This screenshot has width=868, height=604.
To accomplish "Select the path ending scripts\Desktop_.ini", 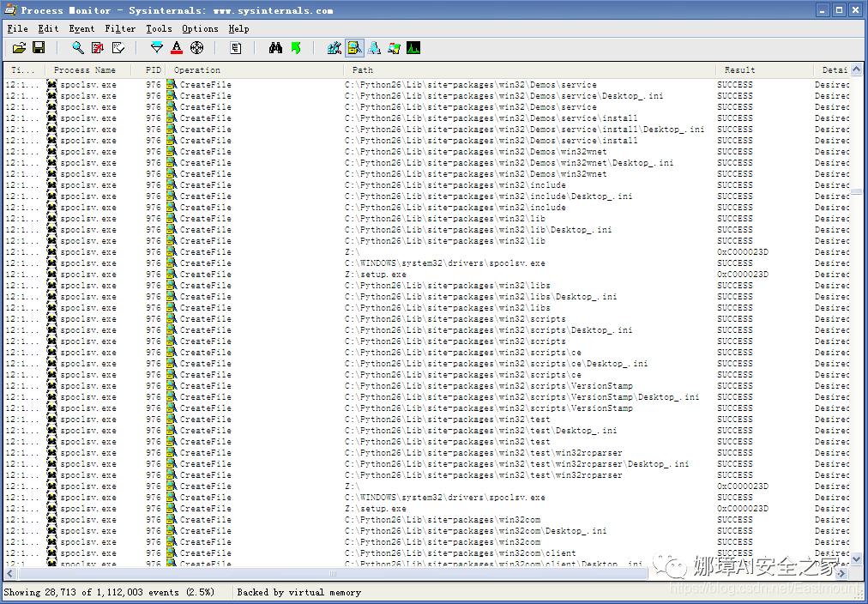I will [x=488, y=330].
